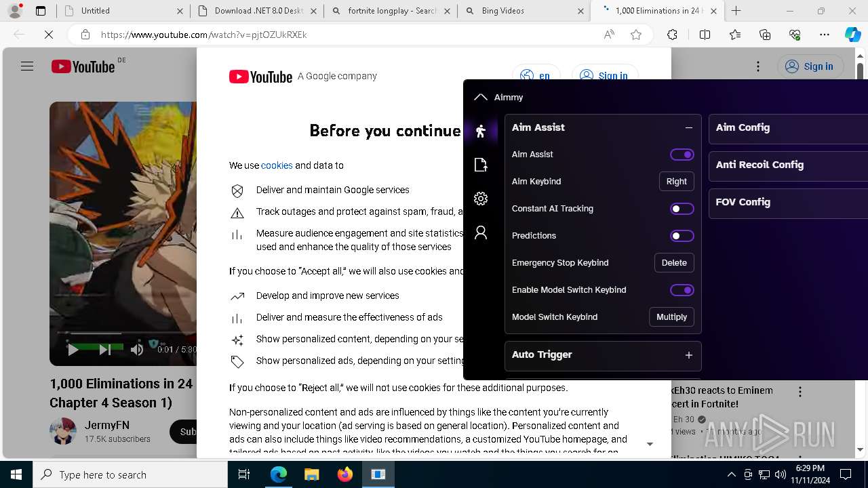Image resolution: width=868 pixels, height=488 pixels.
Task: Open Task View on taskbar
Action: [x=244, y=474]
